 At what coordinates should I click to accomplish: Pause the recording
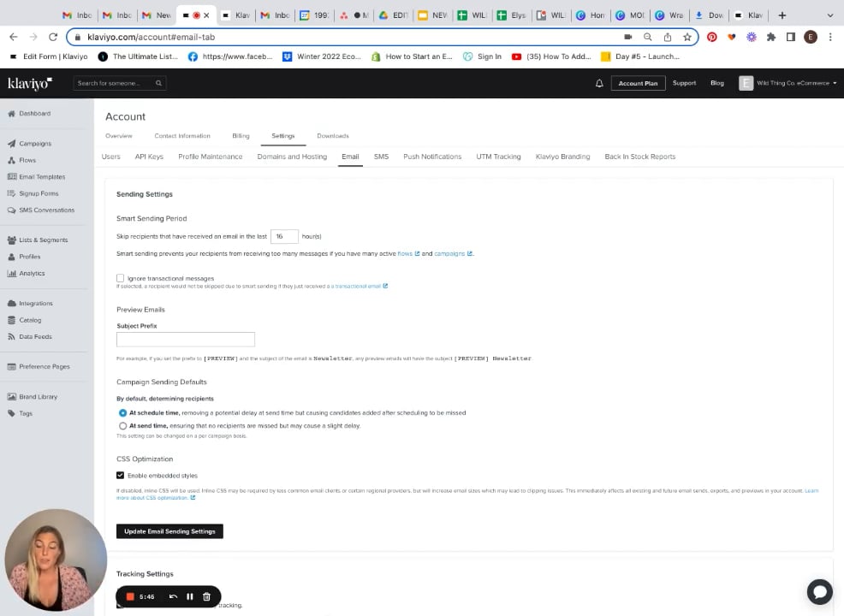(189, 596)
